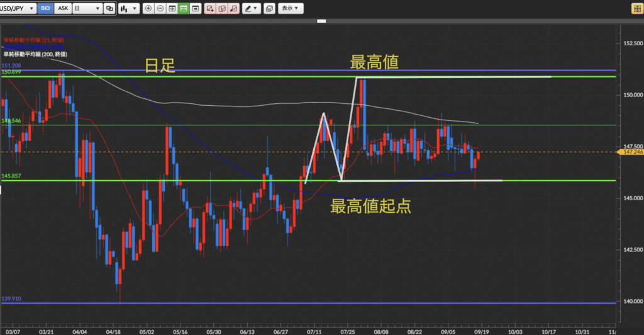Click the grid crosshair layout icon
Screen dimensions: 644x335
[x=172, y=8]
